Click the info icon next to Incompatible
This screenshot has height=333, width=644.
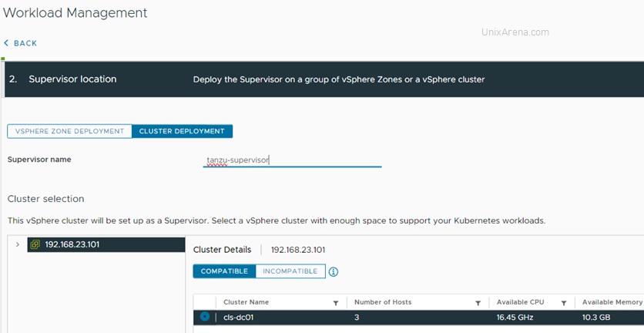pyautogui.click(x=334, y=271)
